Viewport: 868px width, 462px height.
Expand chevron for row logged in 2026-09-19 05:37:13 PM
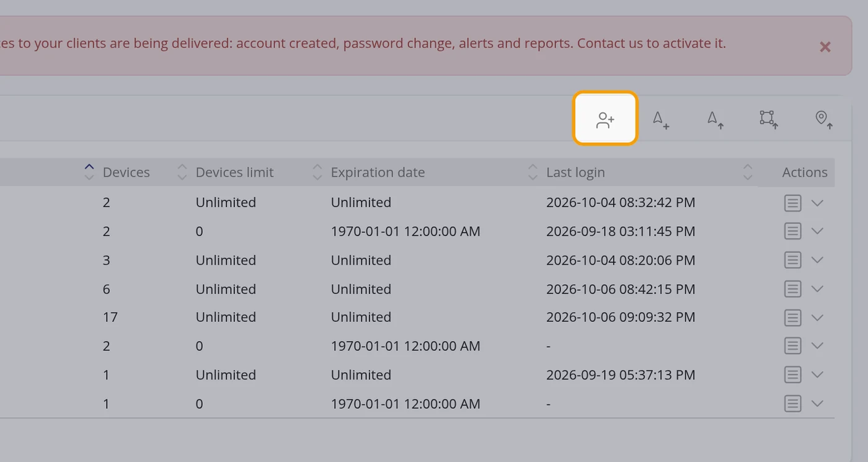817,375
